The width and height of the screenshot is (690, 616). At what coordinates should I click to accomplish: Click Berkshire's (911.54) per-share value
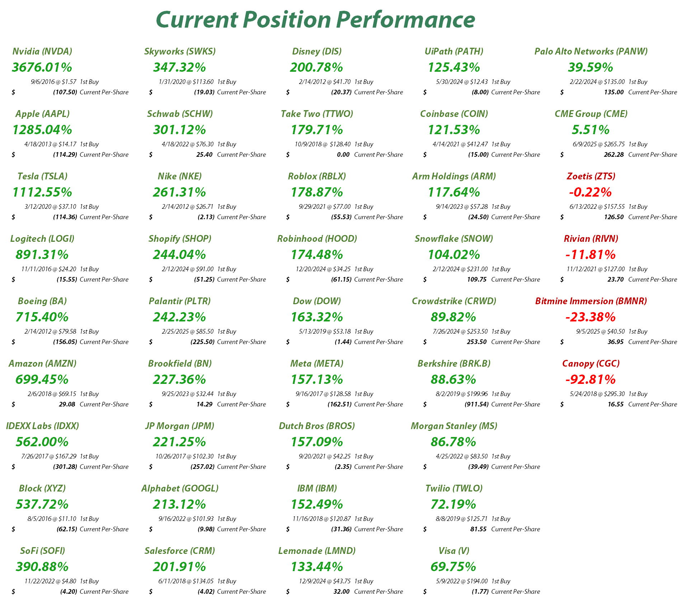tap(476, 404)
